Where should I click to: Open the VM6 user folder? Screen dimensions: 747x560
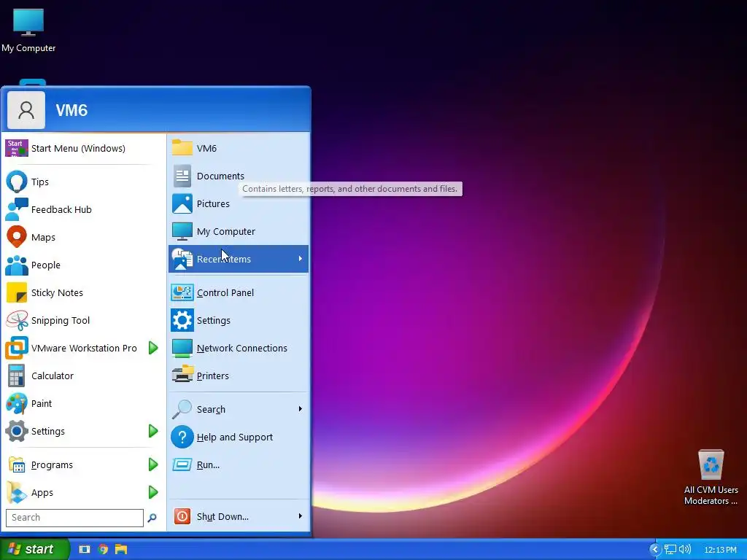point(239,148)
